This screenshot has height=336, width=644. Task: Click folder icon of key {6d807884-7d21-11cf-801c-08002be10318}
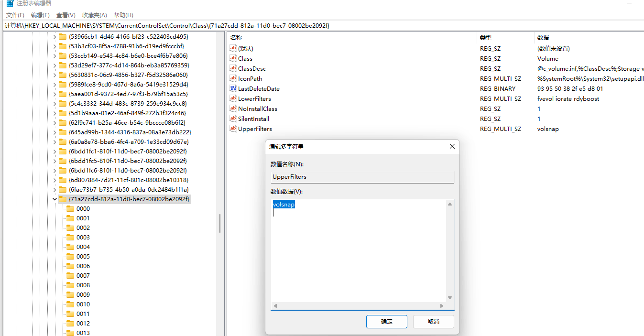tap(63, 180)
